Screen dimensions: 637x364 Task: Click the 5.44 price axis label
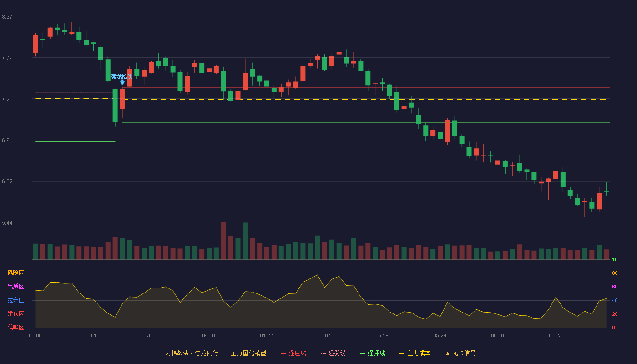coord(7,223)
